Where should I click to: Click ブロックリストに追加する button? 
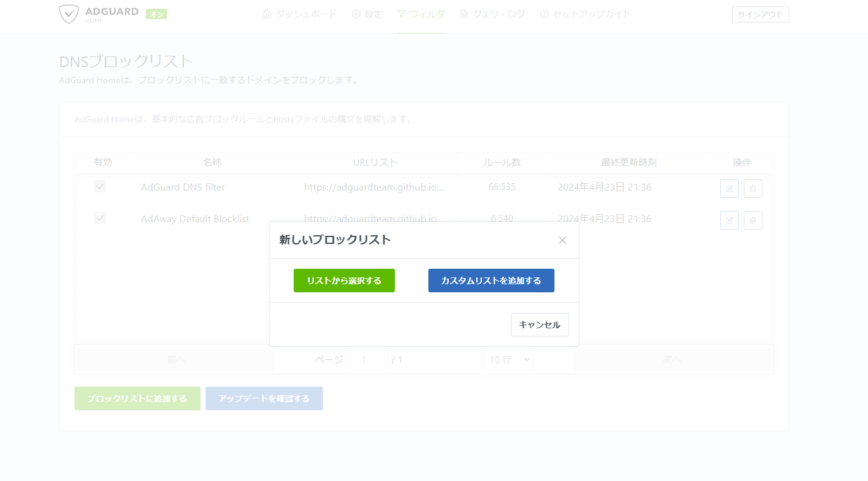(137, 398)
